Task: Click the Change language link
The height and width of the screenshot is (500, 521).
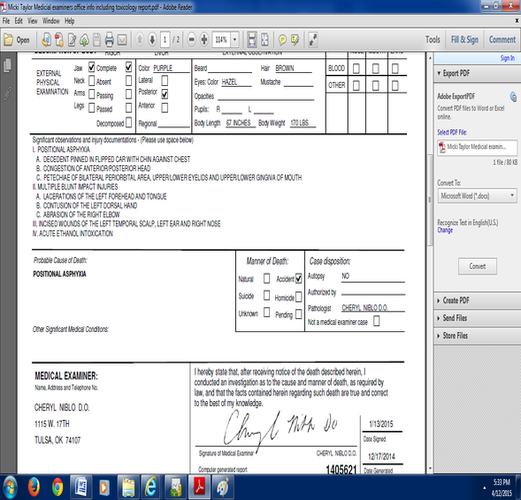Action: pos(445,230)
